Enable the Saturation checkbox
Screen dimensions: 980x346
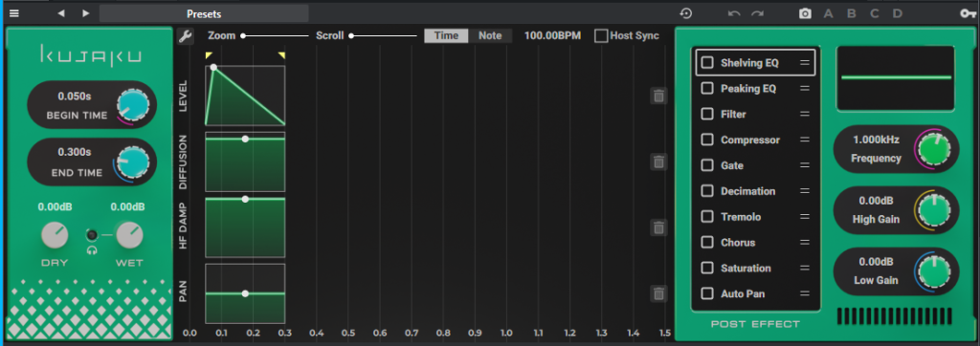tap(707, 268)
